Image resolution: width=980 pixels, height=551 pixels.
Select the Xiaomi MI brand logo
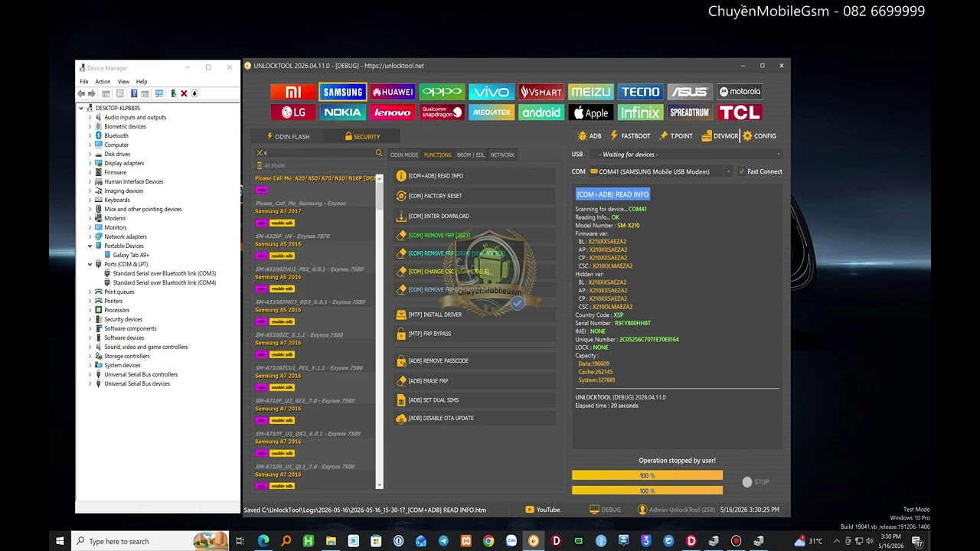click(293, 92)
